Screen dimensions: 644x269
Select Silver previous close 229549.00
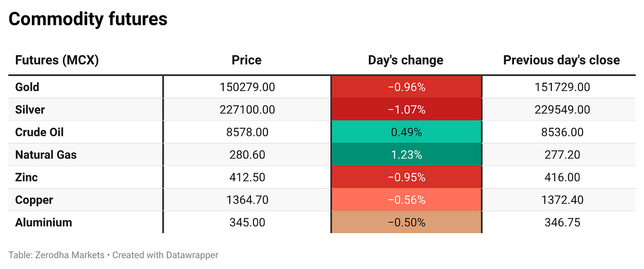(562, 110)
